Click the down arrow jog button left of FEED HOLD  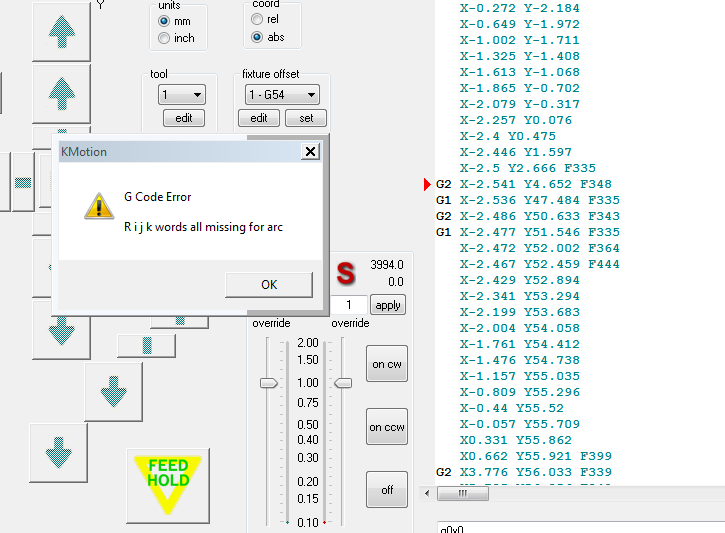click(58, 453)
